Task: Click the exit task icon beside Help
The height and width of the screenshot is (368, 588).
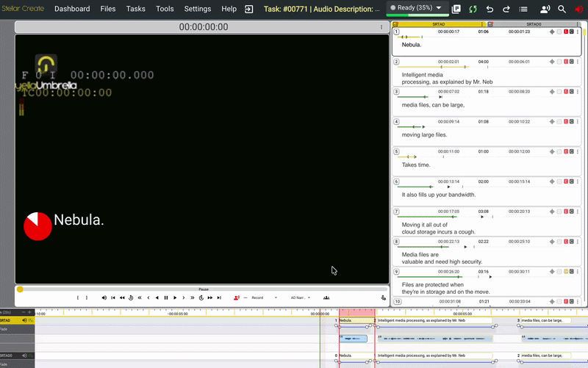Action: click(249, 9)
